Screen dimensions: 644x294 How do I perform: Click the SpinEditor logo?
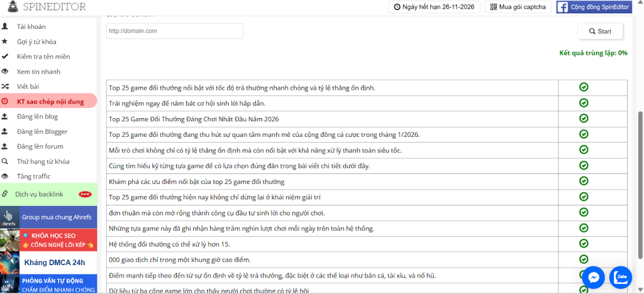(x=44, y=8)
